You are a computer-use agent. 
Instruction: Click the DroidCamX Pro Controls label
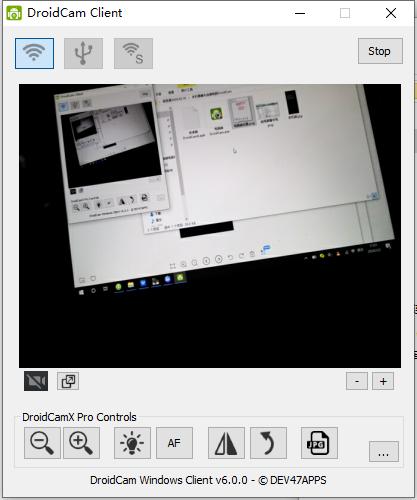[79, 417]
